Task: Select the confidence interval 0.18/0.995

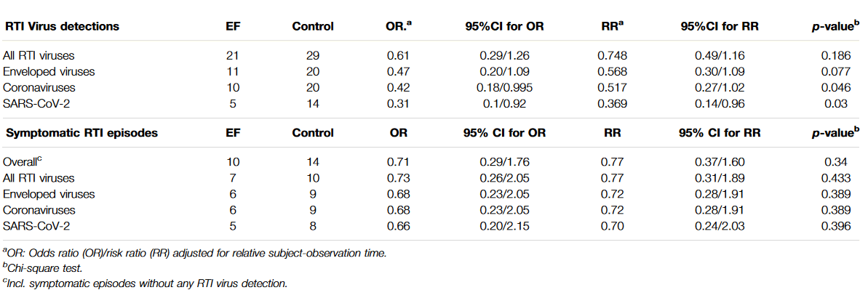Action: tap(503, 87)
